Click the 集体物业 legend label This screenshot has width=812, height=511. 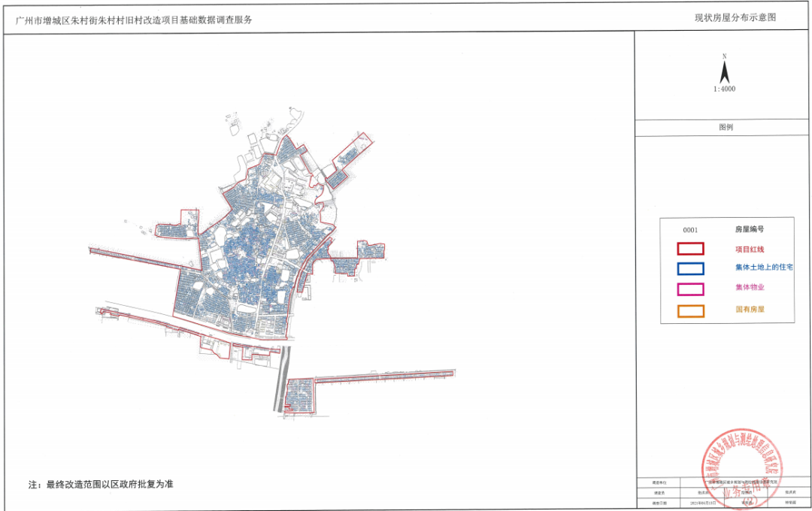click(750, 287)
